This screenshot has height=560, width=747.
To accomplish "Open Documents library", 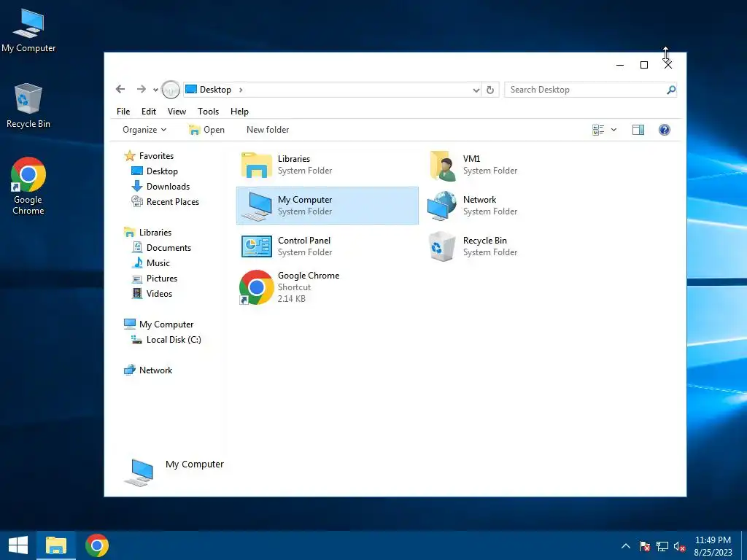I will (x=169, y=248).
